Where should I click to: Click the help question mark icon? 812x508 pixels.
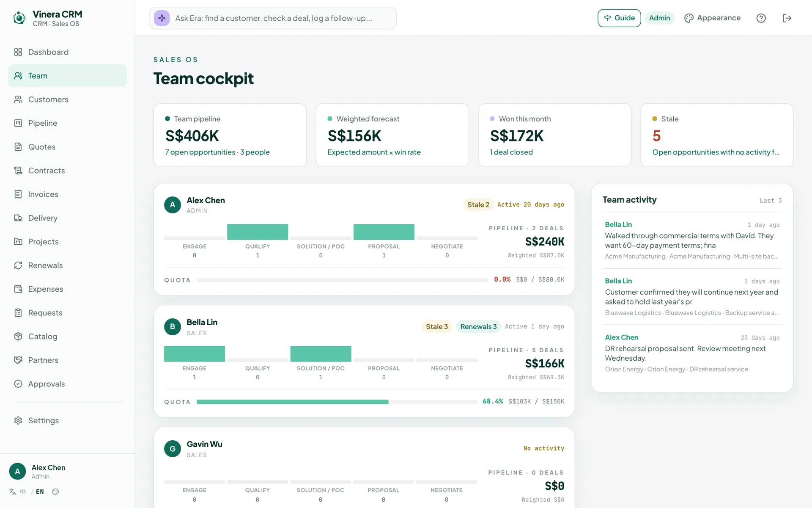tap(761, 18)
